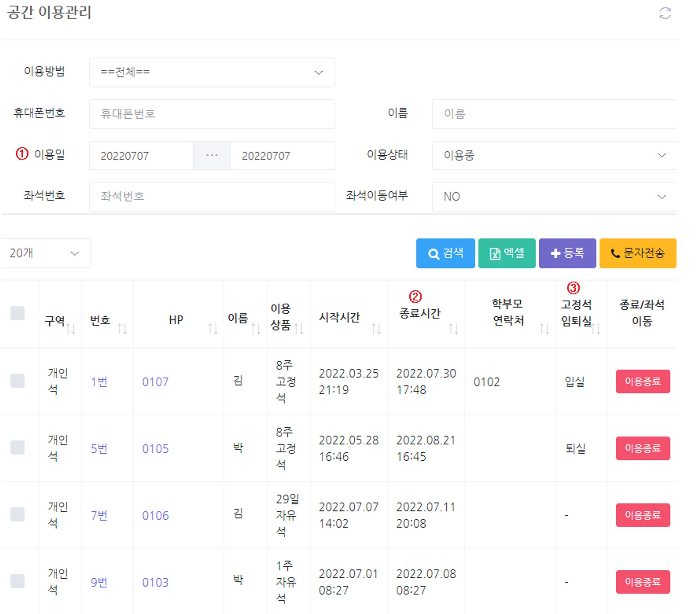The image size is (700, 614).
Task: Open the 좌석이동여부 dropdown showing NO
Action: pos(554,197)
